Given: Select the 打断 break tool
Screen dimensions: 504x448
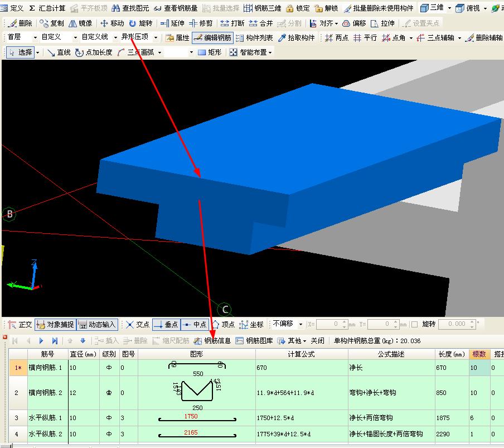Looking at the screenshot, I should 232,23.
